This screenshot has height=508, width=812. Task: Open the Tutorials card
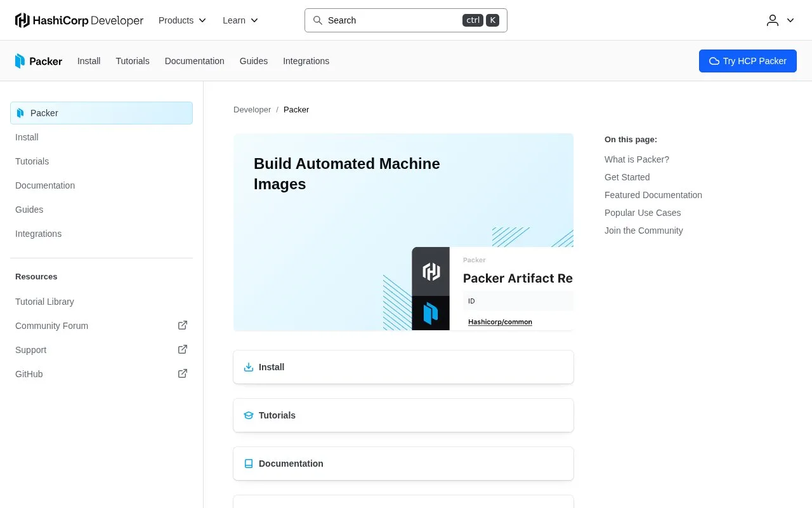click(403, 415)
